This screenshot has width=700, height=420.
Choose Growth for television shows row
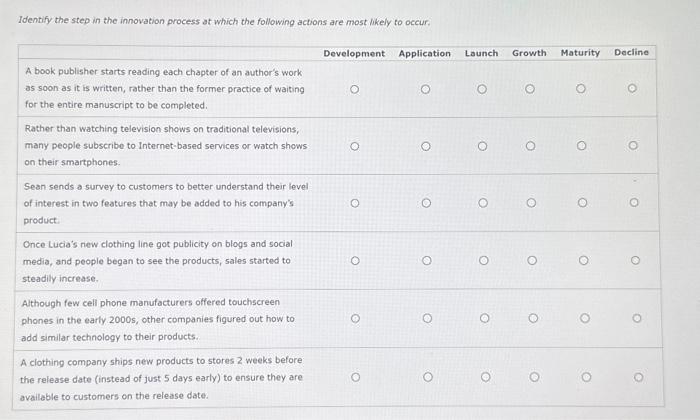(x=530, y=146)
